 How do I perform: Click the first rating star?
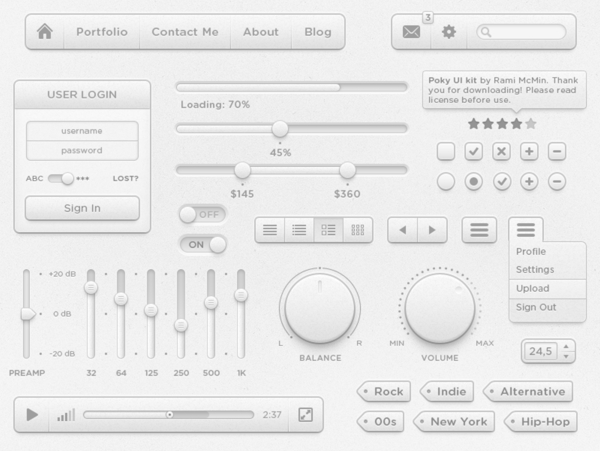point(474,124)
